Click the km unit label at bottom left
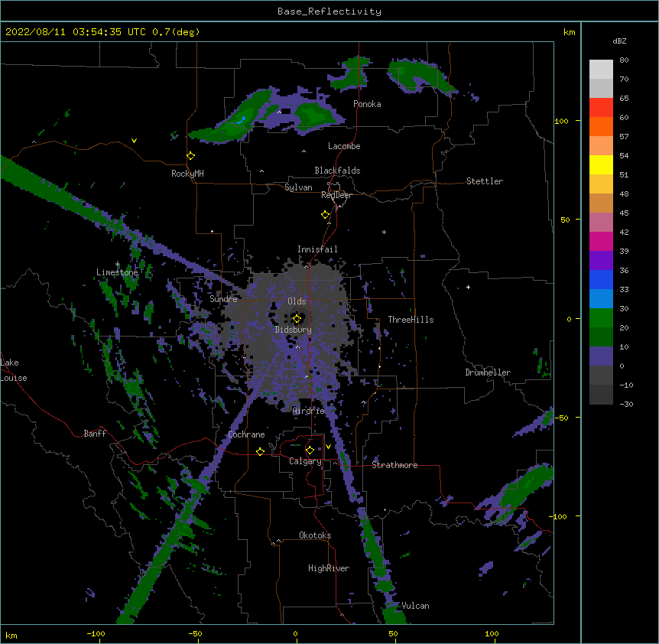Image resolution: width=659 pixels, height=644 pixels. pos(11,635)
